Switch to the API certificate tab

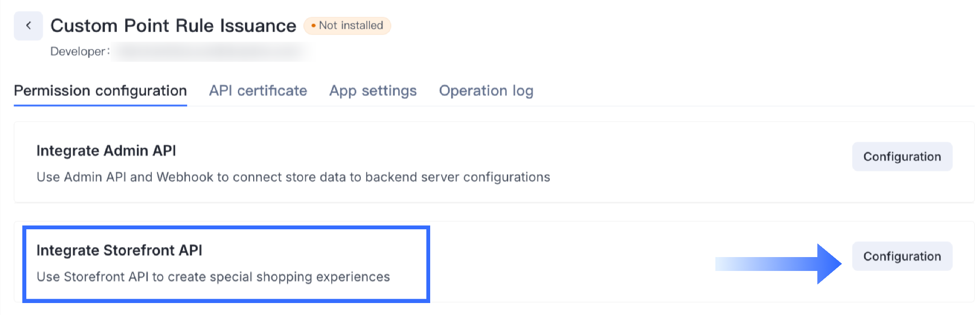click(258, 90)
